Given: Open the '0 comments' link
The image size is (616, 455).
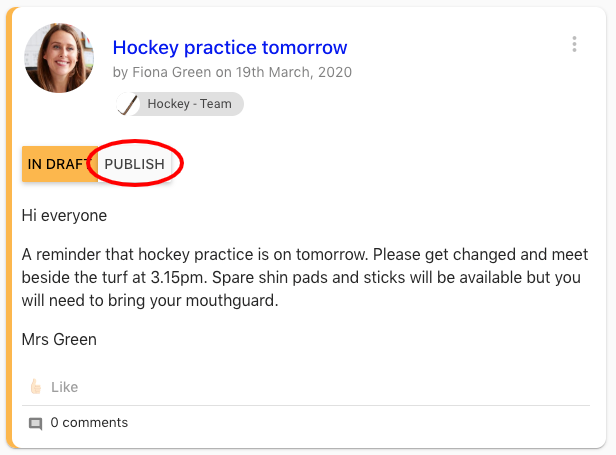Looking at the screenshot, I should click(x=89, y=423).
